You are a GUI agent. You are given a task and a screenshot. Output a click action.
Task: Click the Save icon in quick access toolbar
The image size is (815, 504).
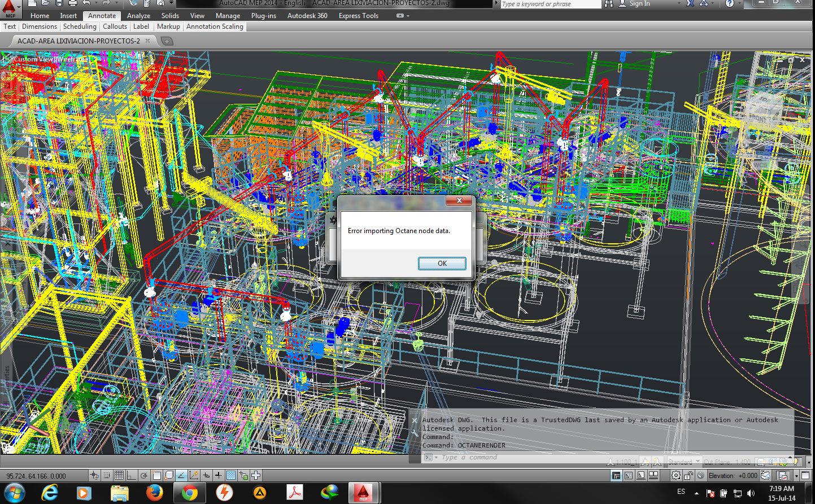59,3
